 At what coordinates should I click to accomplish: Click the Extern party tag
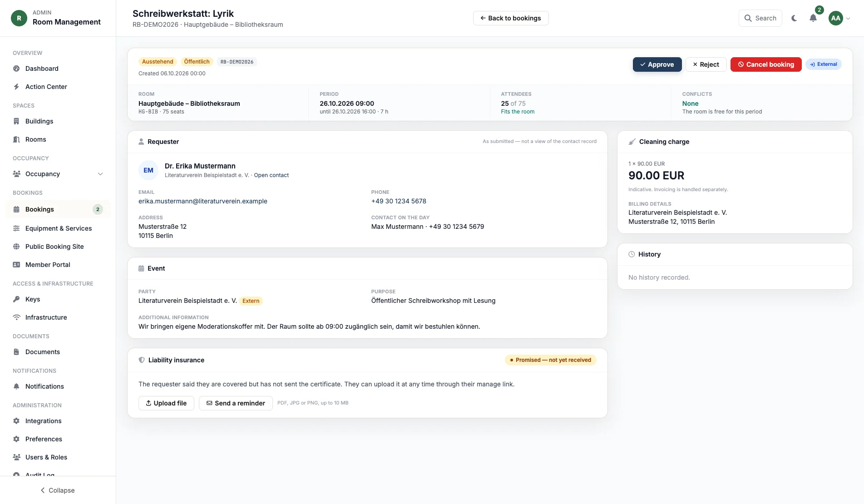click(251, 301)
